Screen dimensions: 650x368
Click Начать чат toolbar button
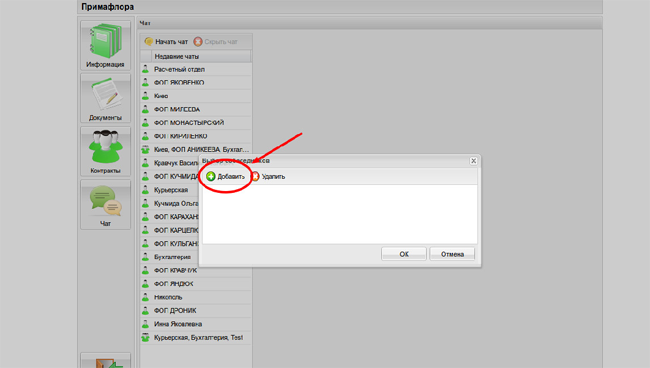point(166,41)
